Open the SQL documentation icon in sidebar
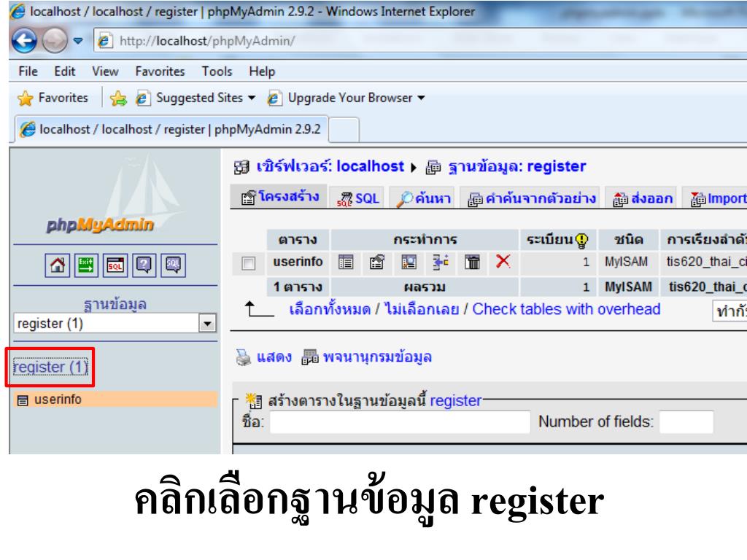Viewport: 747px width, 560px height. click(174, 265)
